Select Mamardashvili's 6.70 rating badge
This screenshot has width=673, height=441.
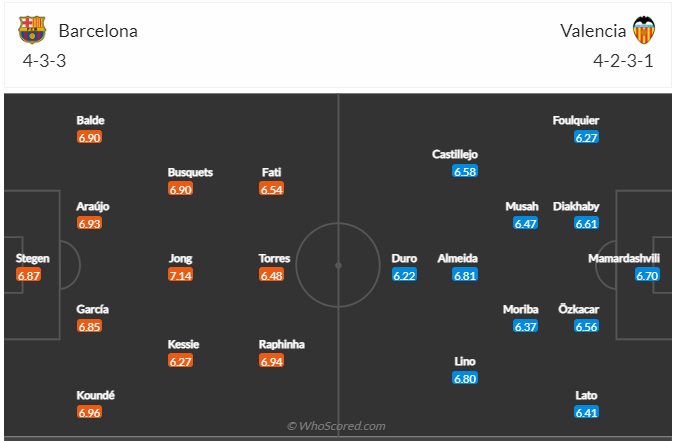coord(647,275)
